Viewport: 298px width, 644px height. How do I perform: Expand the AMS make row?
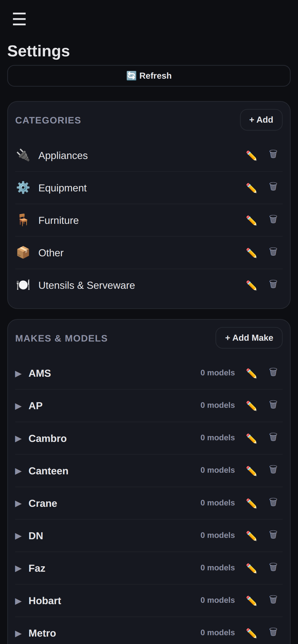(18, 374)
